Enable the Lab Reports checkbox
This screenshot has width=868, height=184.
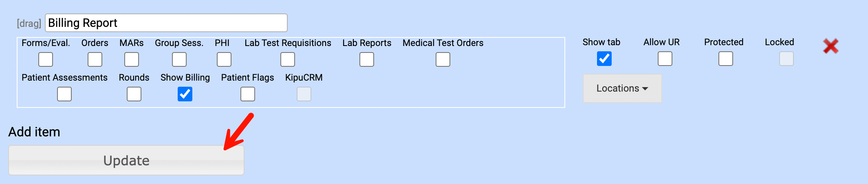click(367, 59)
